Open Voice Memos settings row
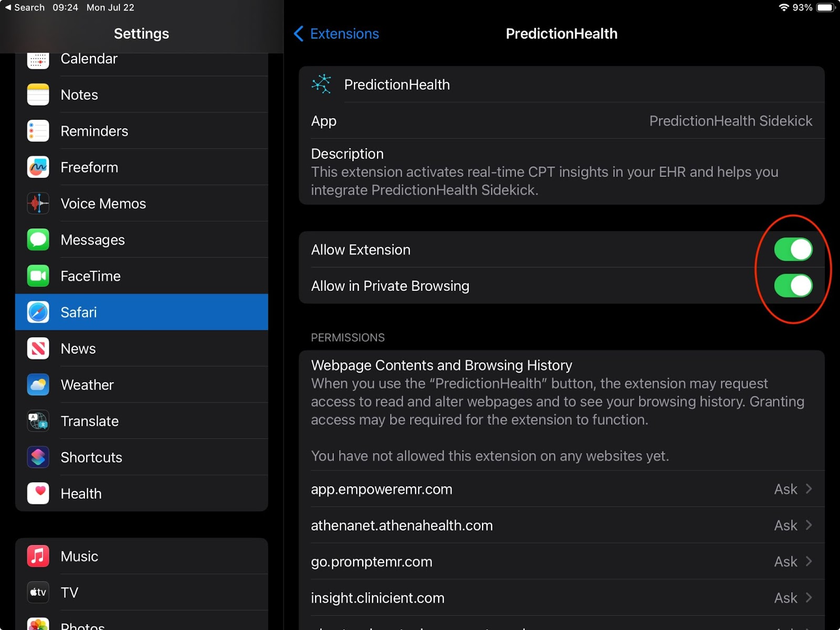This screenshot has height=630, width=840. pyautogui.click(x=142, y=203)
